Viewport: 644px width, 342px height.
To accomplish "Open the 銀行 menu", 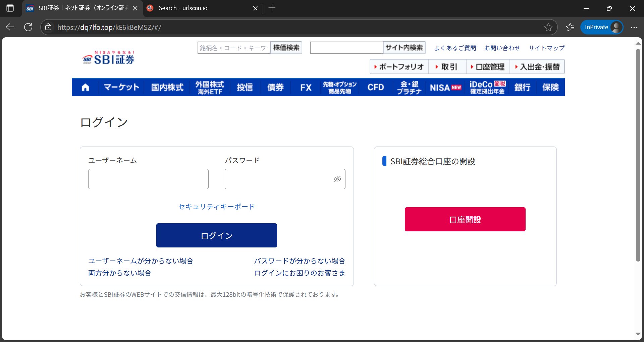I will tap(522, 88).
